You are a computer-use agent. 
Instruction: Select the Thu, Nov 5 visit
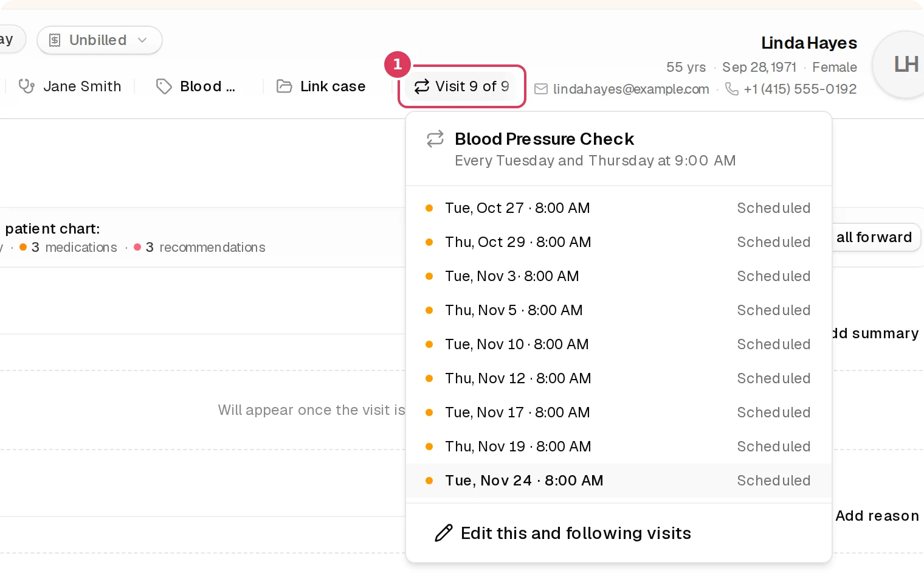click(619, 310)
